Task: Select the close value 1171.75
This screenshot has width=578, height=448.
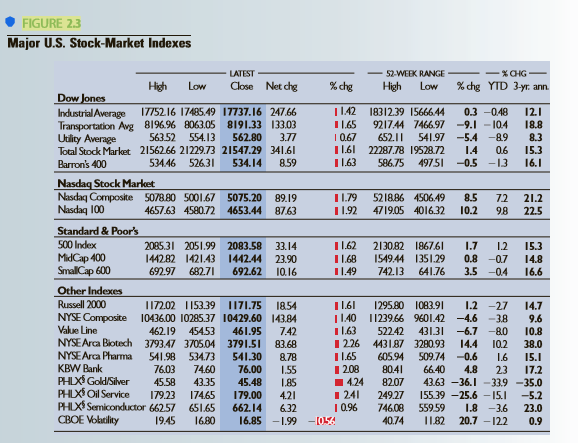Action: coord(245,306)
